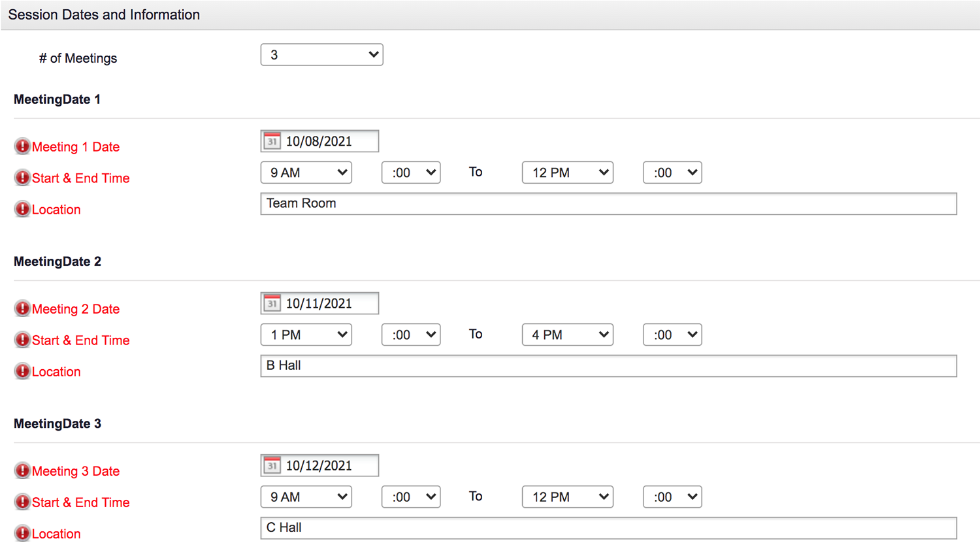980x560 pixels.
Task: Click the Meeting 3 Date label
Action: tap(76, 471)
